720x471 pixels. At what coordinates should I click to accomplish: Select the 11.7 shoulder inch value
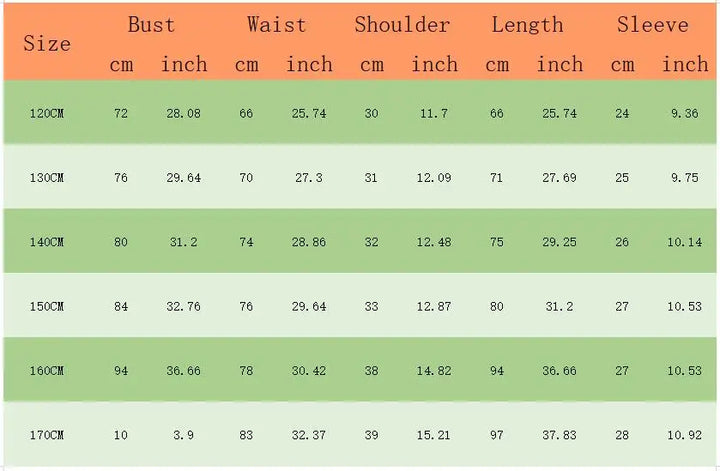(434, 114)
